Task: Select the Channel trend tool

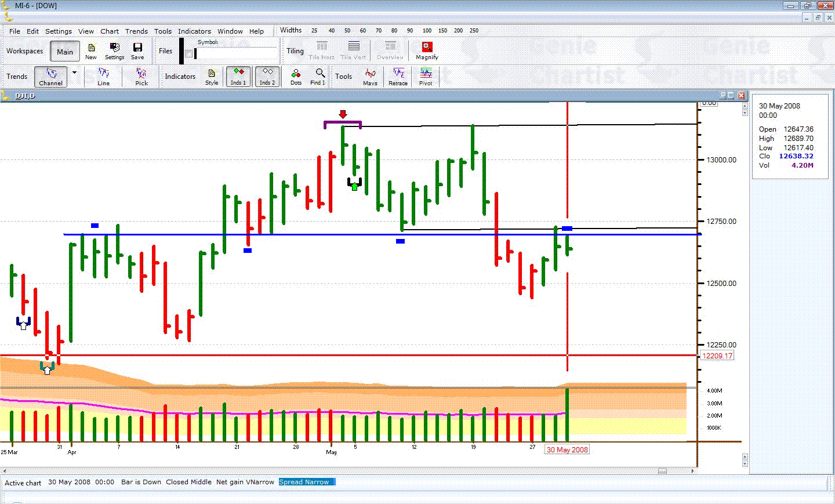Action: tap(51, 77)
